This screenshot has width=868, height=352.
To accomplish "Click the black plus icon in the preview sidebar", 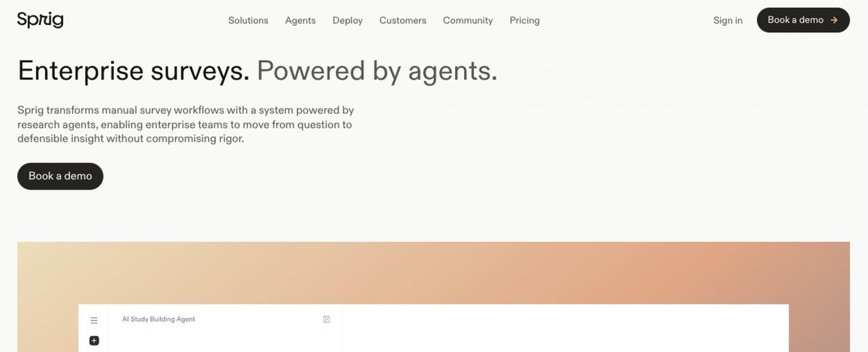I will coord(94,341).
